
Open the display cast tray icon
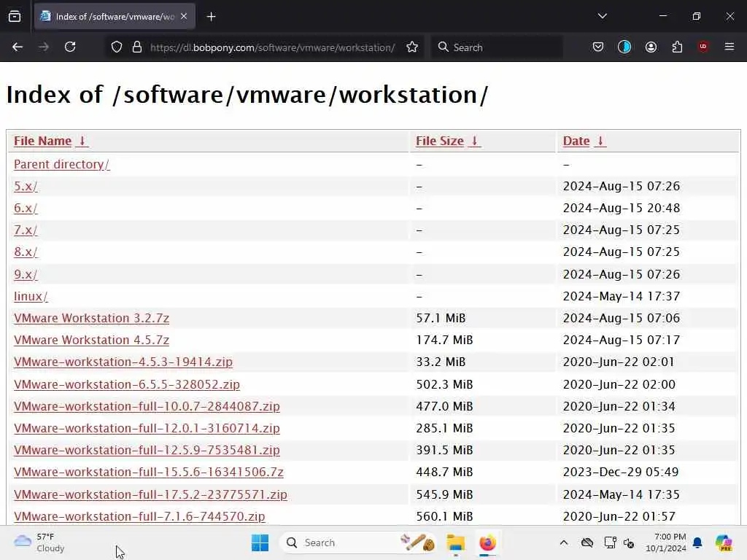tap(609, 542)
